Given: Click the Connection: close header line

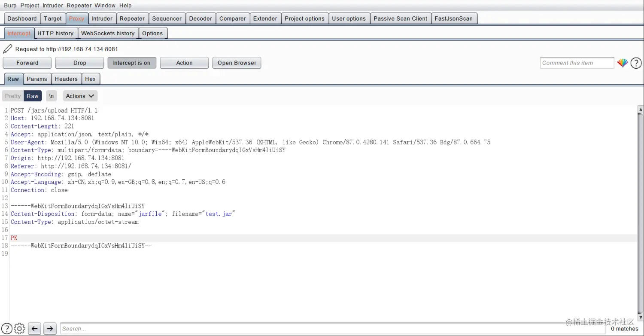Looking at the screenshot, I should 39,190.
